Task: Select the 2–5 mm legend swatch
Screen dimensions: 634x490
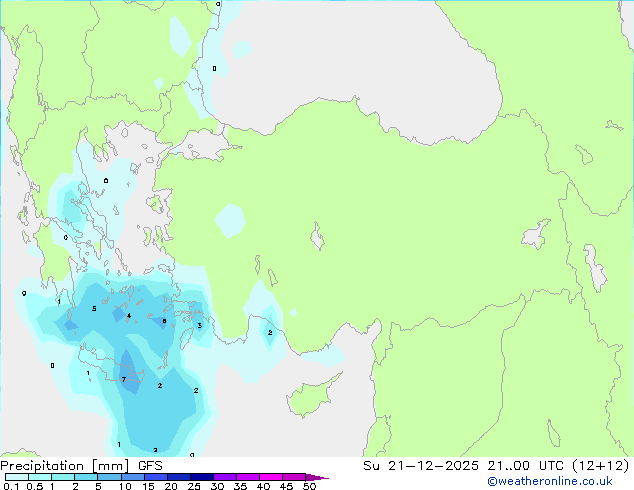Action: [86, 477]
